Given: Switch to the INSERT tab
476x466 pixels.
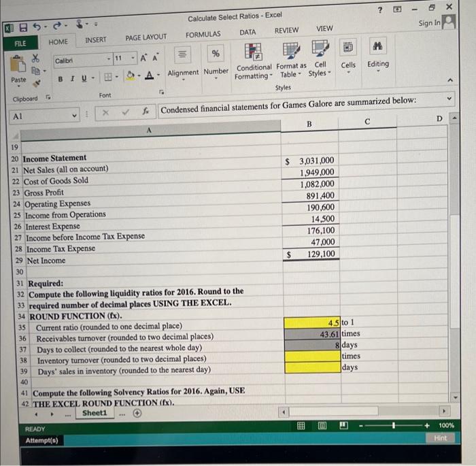Looking at the screenshot, I should click(96, 39).
